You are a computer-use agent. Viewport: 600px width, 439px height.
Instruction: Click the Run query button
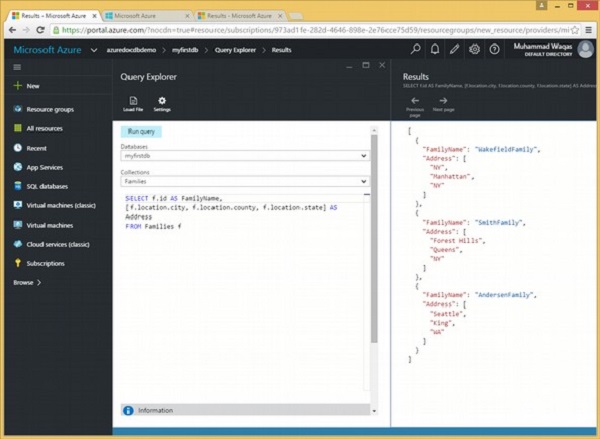pyautogui.click(x=141, y=131)
